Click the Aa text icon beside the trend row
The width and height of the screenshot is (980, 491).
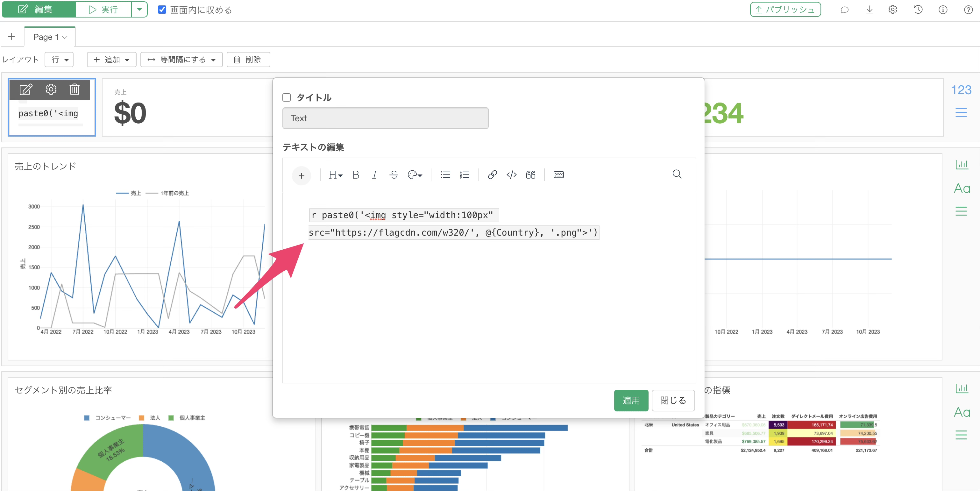coord(961,188)
